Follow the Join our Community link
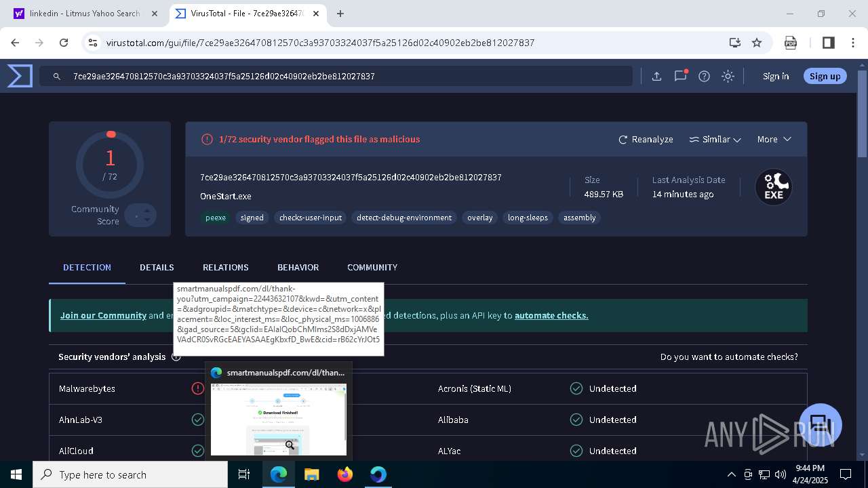The height and width of the screenshot is (488, 868). click(103, 315)
